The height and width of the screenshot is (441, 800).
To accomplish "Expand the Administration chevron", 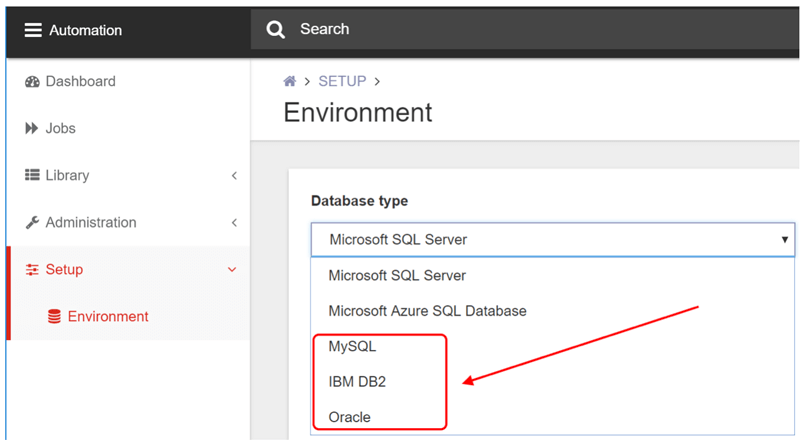I will pyautogui.click(x=234, y=223).
